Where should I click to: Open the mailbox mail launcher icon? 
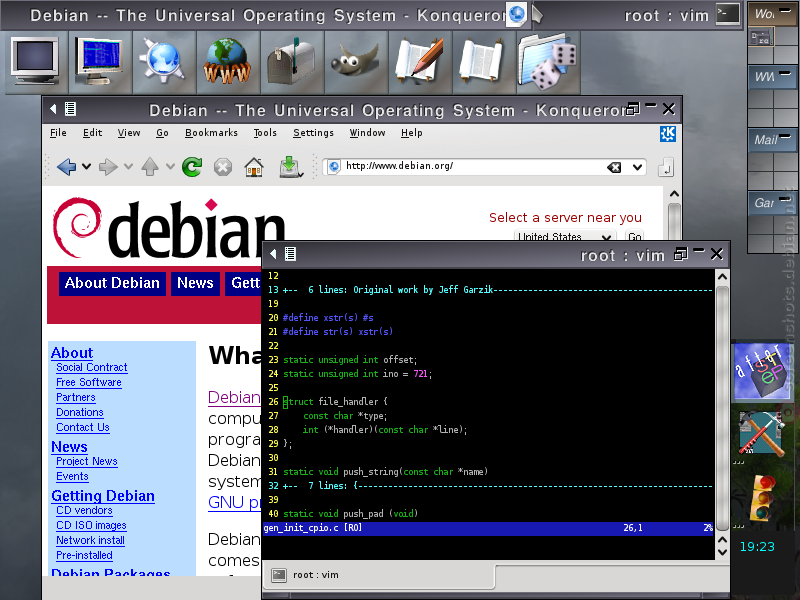point(292,62)
